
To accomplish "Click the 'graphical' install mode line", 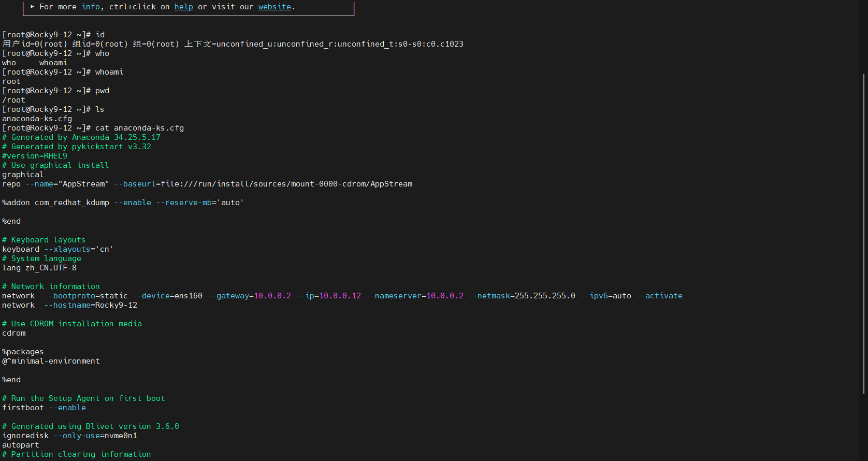I will click(x=23, y=175).
